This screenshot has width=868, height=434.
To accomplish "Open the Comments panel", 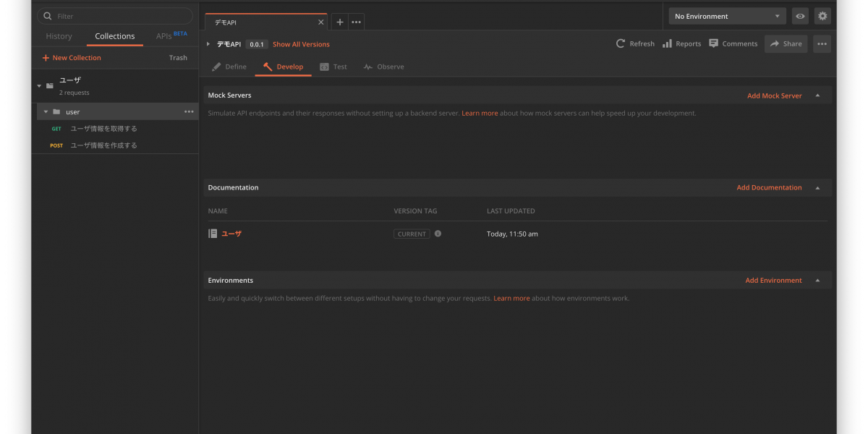I will coord(733,43).
